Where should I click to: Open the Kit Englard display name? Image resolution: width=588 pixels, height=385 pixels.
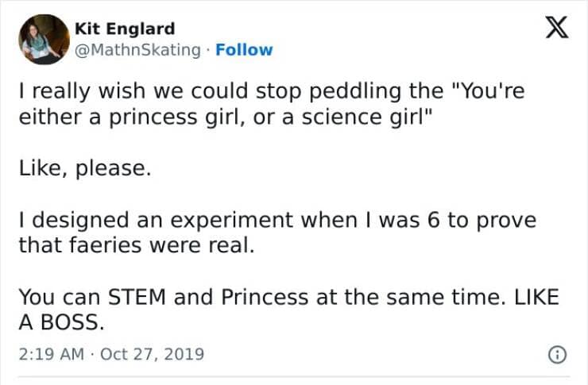point(125,29)
